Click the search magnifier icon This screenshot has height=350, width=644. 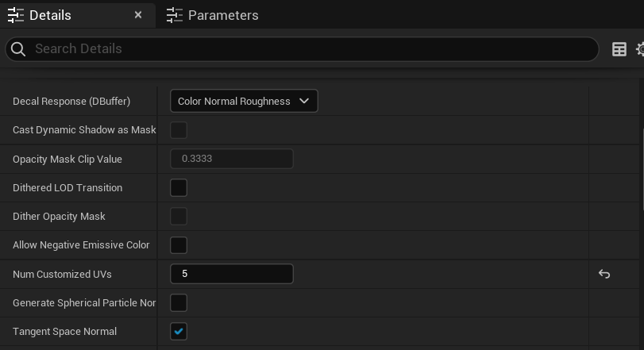[18, 49]
